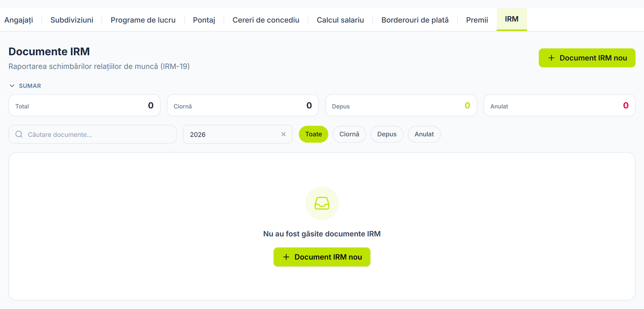The width and height of the screenshot is (644, 309).
Task: Click the Anulat summary card
Action: [x=559, y=106]
